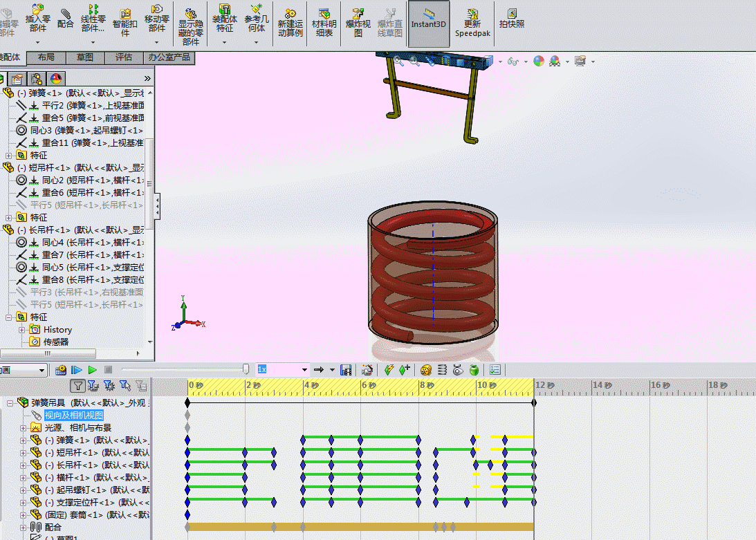Open the ConfigurationManager tab icon
The height and width of the screenshot is (540, 756).
(36, 79)
